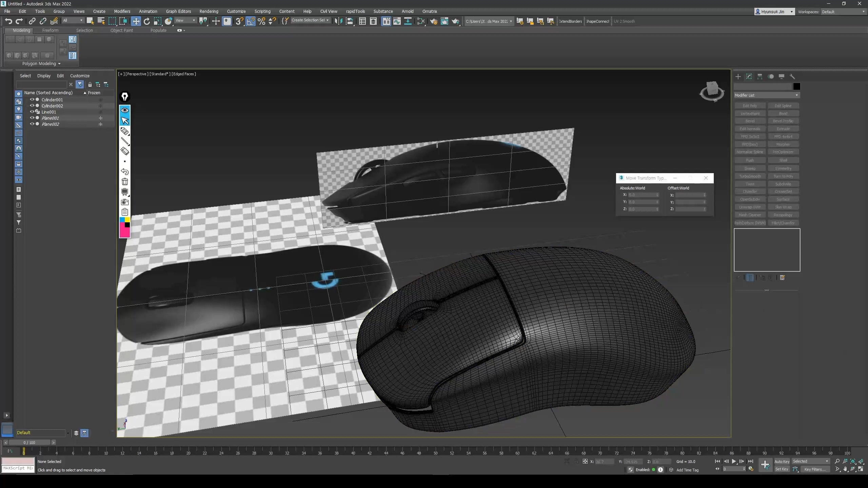Viewport: 868px width, 488px height.
Task: Click the TurboSmooth modifier button
Action: (750, 176)
